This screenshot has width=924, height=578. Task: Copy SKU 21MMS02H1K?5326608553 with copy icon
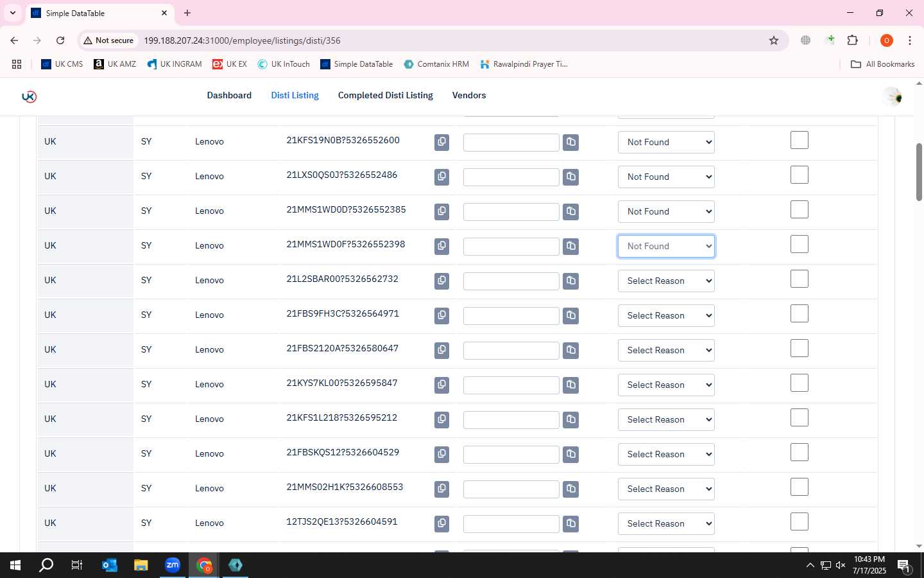441,489
